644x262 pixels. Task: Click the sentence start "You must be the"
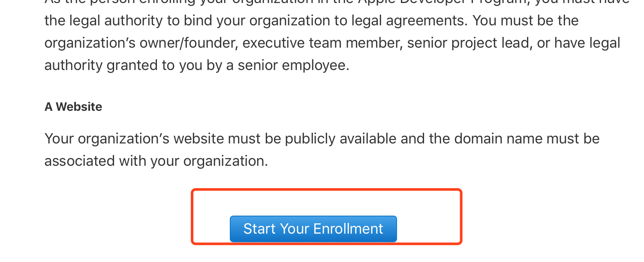coord(526,21)
